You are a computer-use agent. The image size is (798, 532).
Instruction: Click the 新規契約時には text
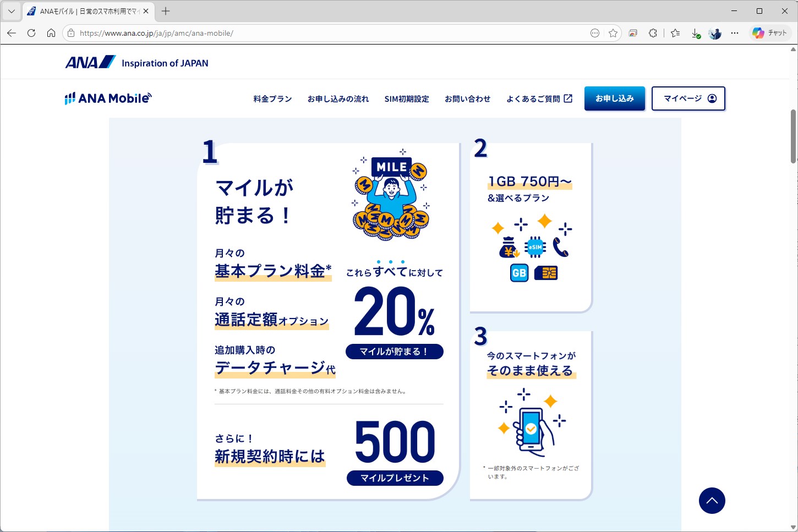[270, 457]
